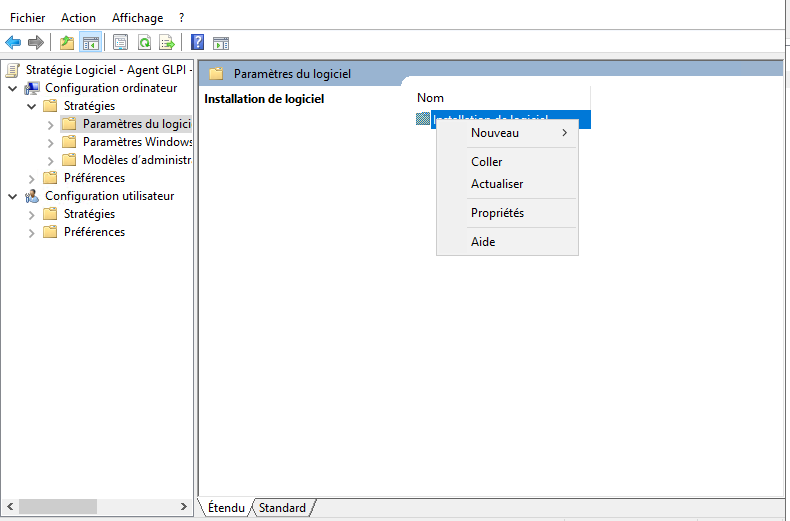Click the green Refresh toolbar icon
Viewport: 790px width, 521px height.
pos(144,42)
